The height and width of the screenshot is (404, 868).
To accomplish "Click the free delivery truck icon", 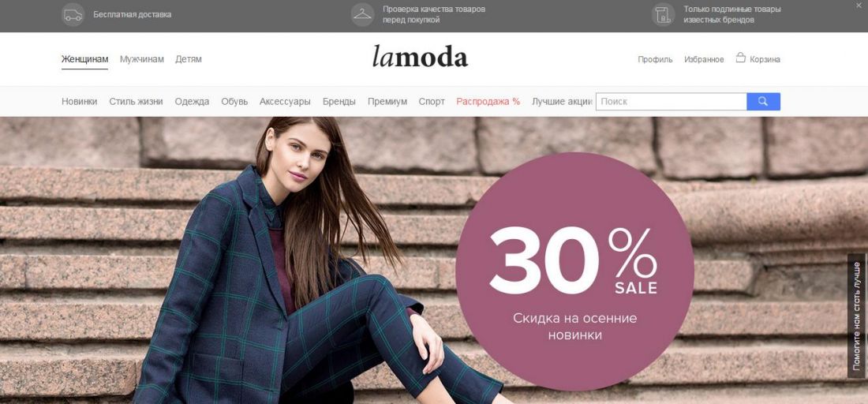I will coord(73,15).
